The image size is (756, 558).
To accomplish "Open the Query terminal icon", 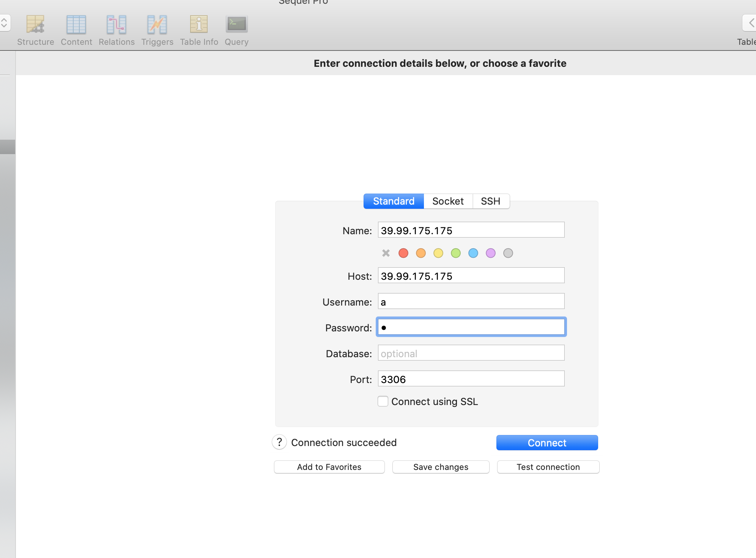I will tap(236, 24).
